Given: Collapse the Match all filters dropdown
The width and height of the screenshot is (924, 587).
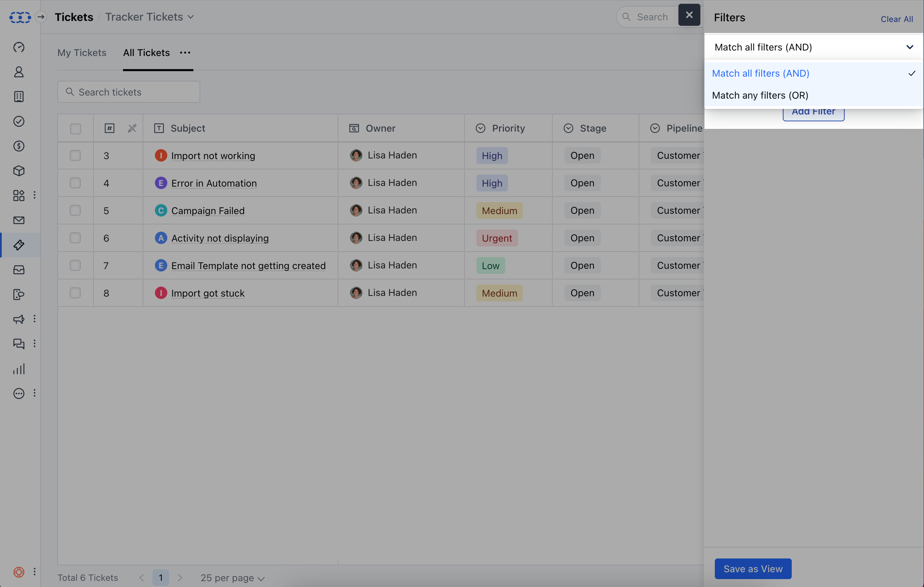Looking at the screenshot, I should coord(813,47).
